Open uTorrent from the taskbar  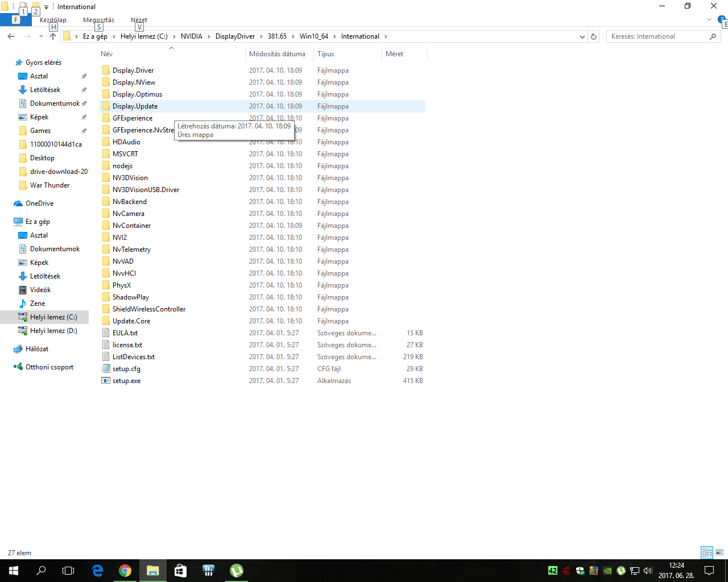coord(237,571)
